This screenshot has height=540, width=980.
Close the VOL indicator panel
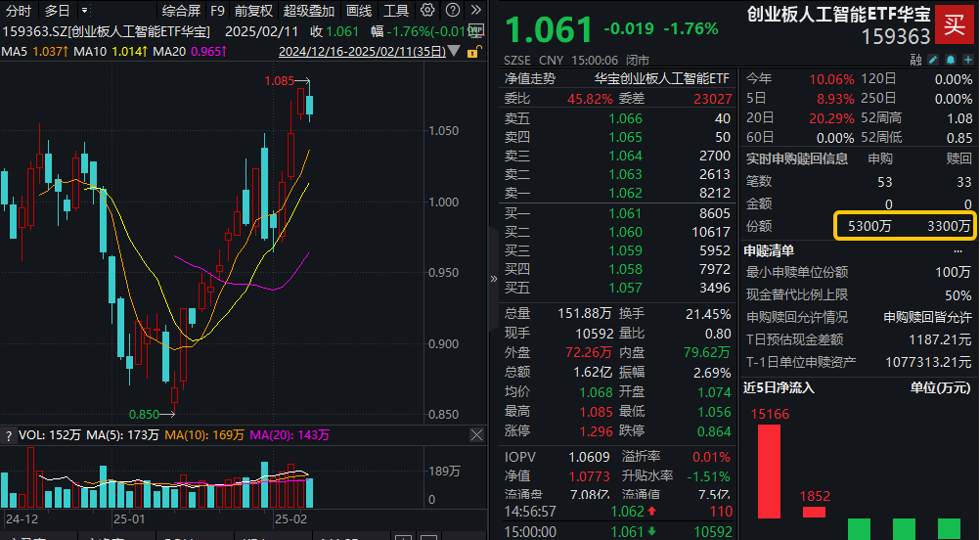pos(476,435)
